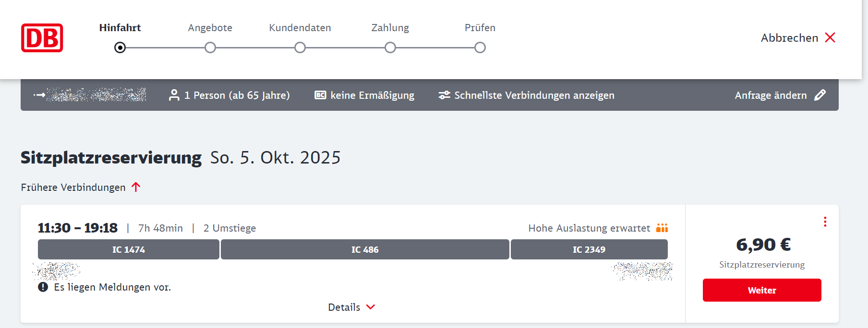Go to the Prüfen step label

pyautogui.click(x=480, y=28)
